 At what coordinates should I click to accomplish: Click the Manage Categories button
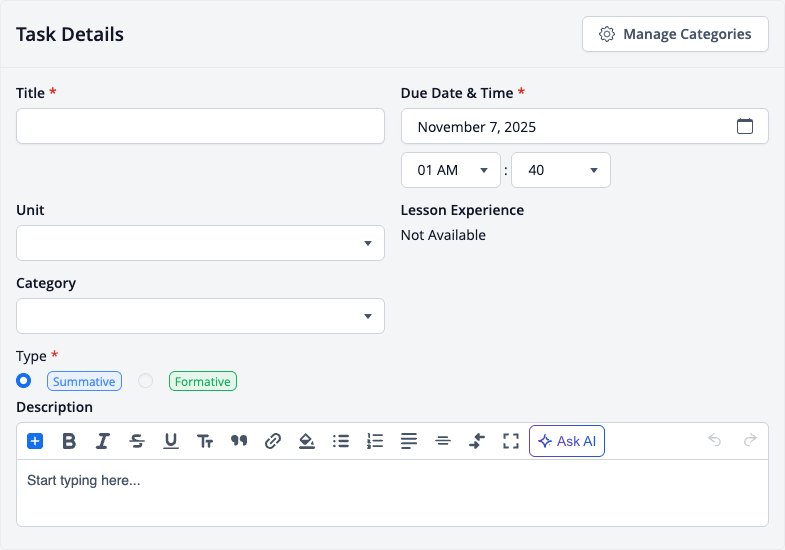click(675, 34)
